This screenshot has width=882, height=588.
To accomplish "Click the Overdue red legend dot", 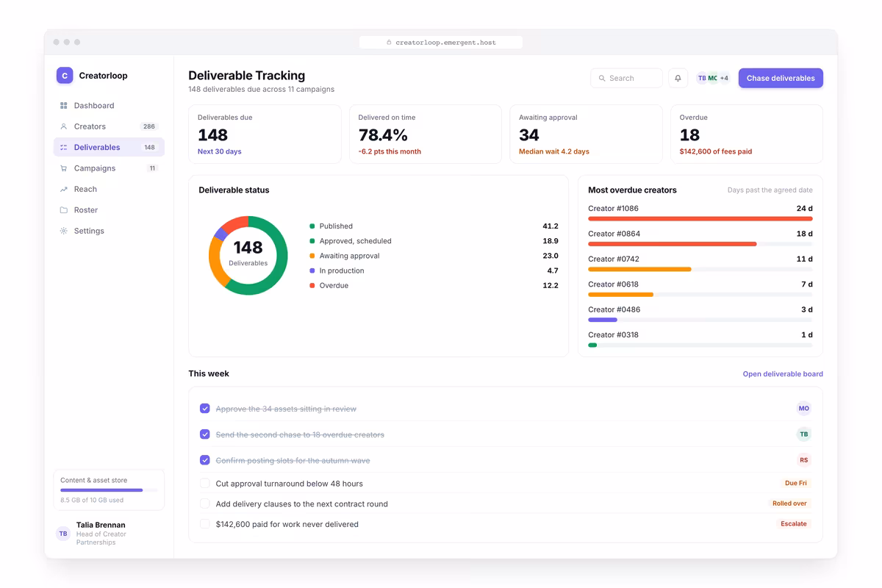I will pos(312,285).
